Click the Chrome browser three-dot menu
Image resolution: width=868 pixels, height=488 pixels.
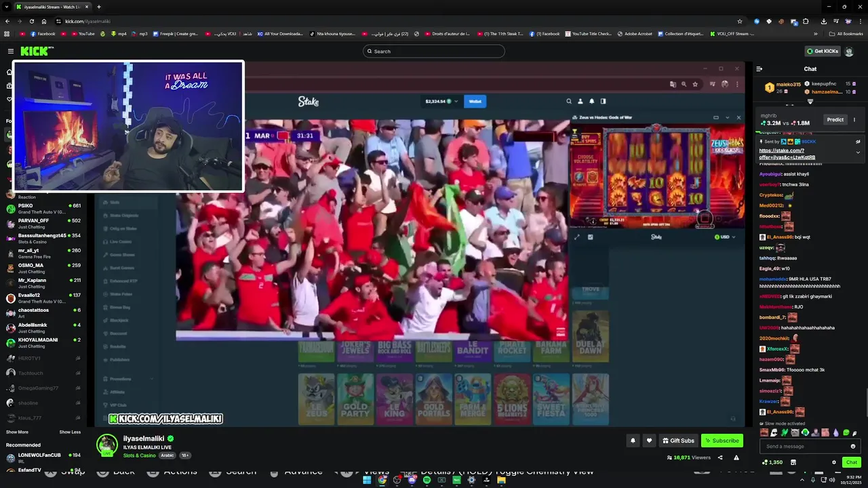click(x=860, y=21)
